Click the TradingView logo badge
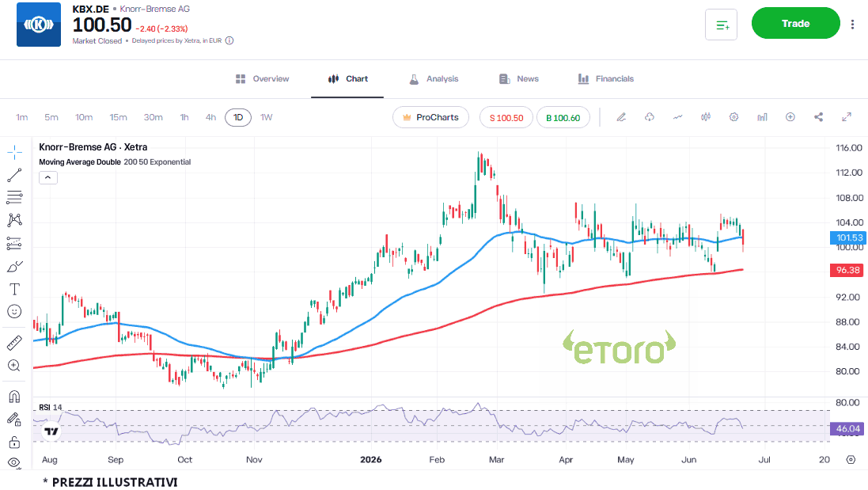The image size is (868, 490). click(51, 431)
